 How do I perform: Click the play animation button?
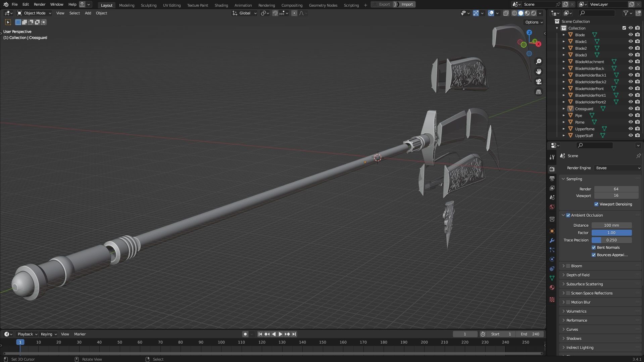pos(281,334)
